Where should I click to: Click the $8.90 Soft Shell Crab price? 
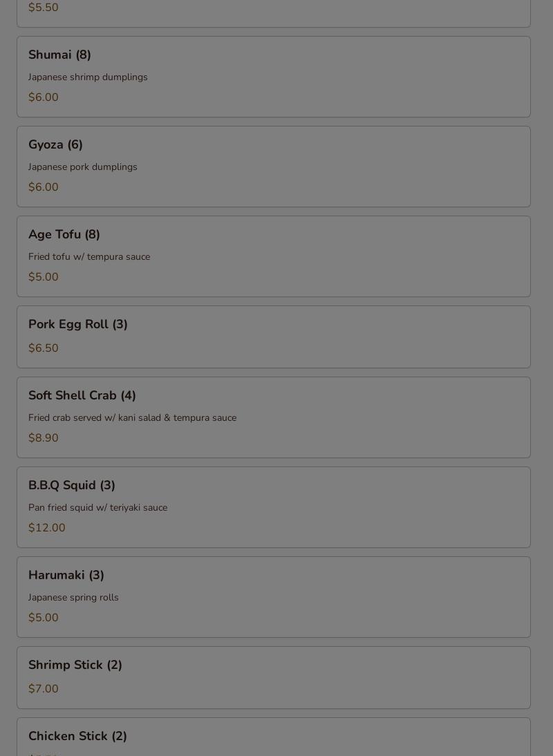coord(44,437)
